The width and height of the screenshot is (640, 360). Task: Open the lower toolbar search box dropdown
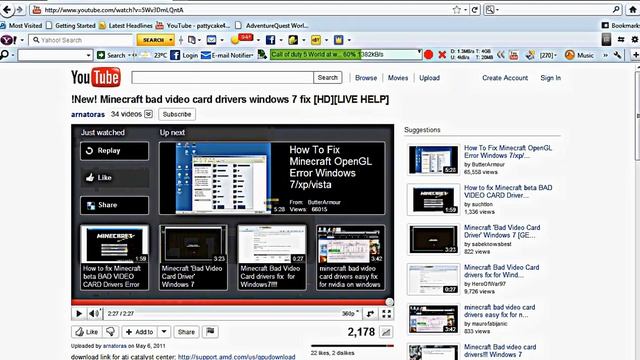pos(89,55)
